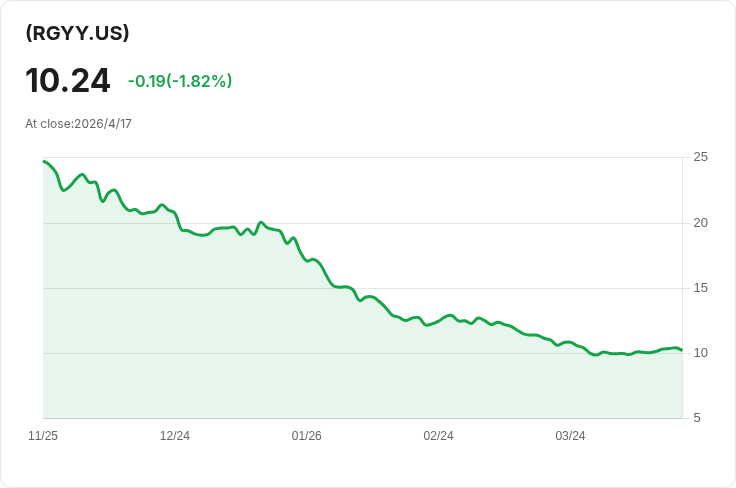This screenshot has height=488, width=736.
Task: Click the 03/24 date axis label
Action: coord(570,435)
